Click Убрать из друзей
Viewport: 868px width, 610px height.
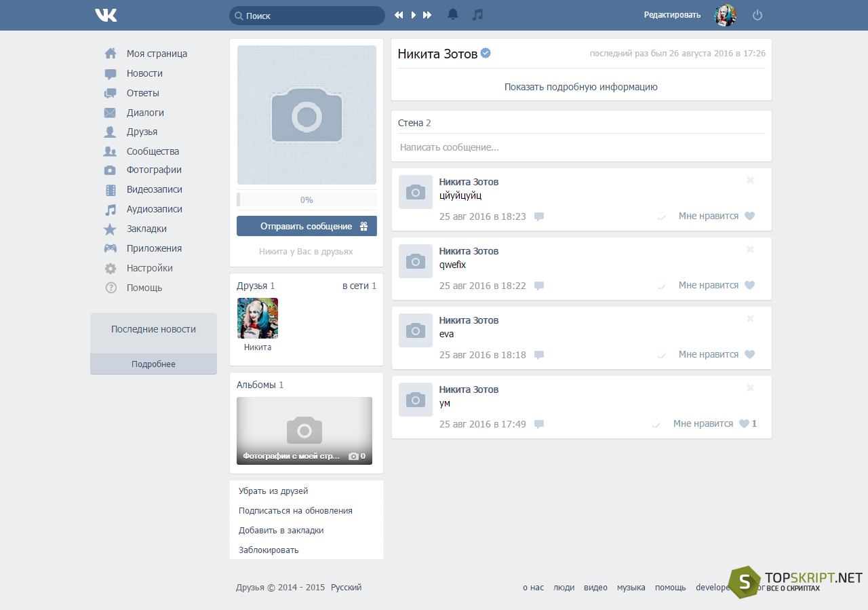click(x=273, y=491)
